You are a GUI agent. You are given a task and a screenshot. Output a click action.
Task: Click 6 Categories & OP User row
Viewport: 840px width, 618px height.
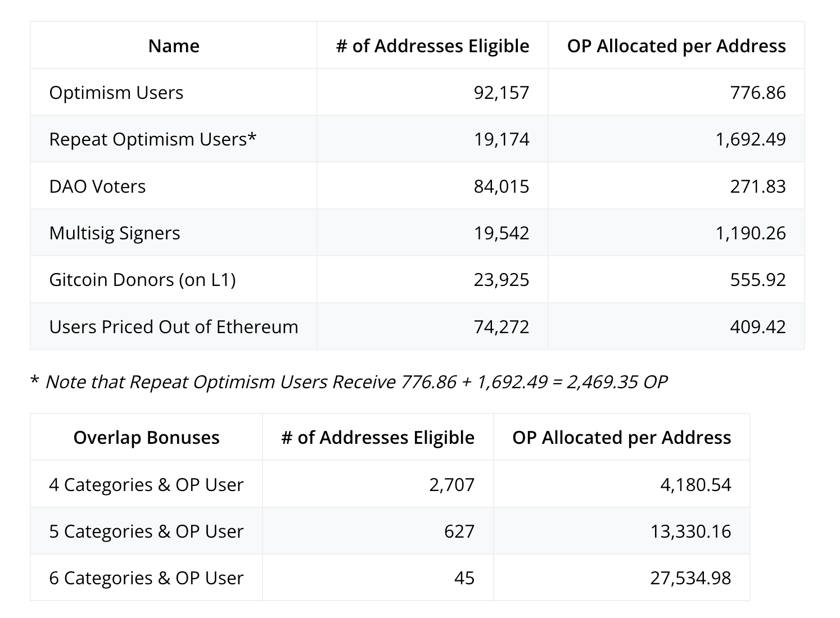[x=390, y=578]
